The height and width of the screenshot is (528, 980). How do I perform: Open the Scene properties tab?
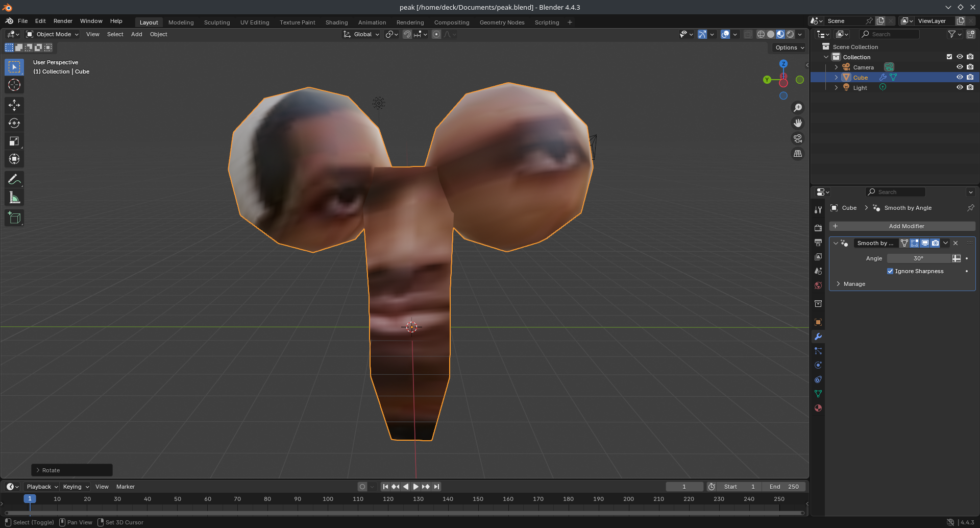click(x=818, y=271)
